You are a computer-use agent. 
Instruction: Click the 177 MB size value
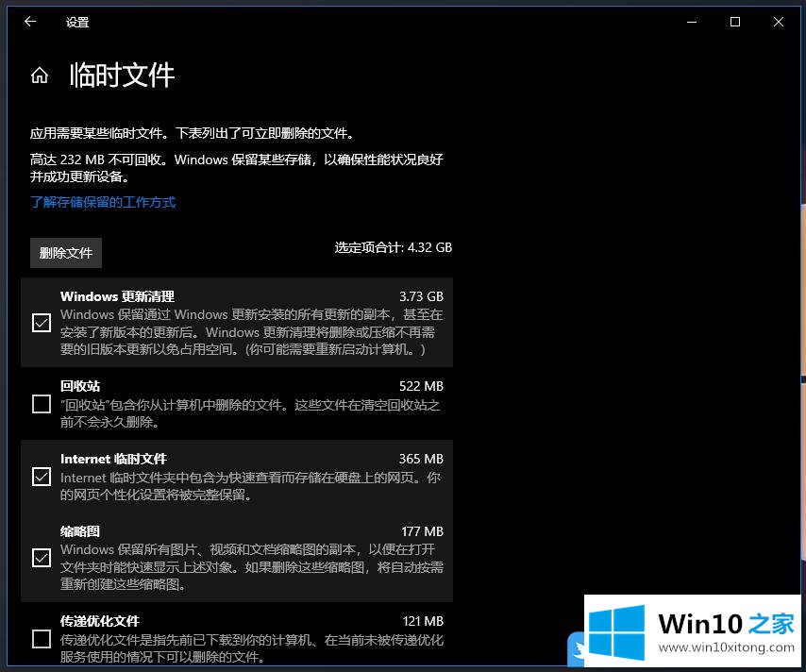pyautogui.click(x=422, y=531)
